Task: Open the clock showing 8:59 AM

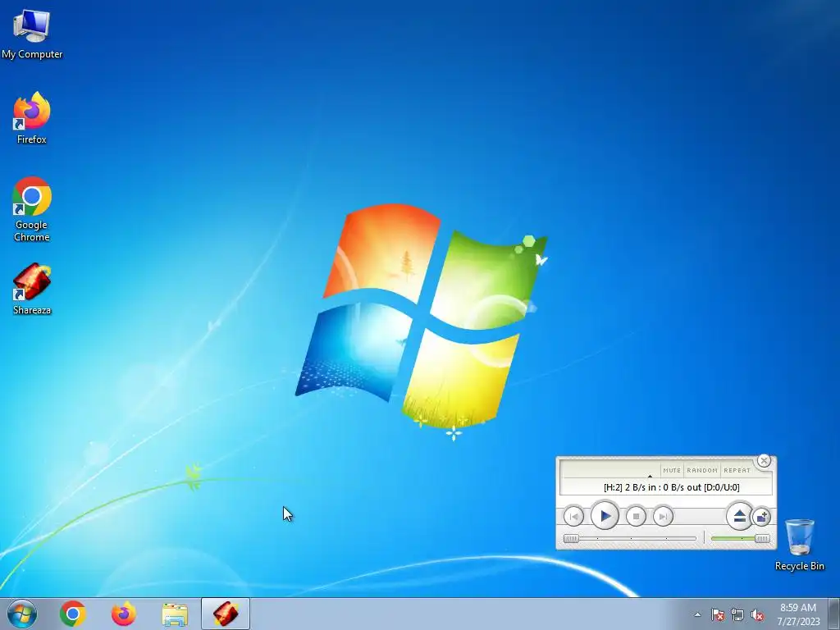Action: pos(798,614)
